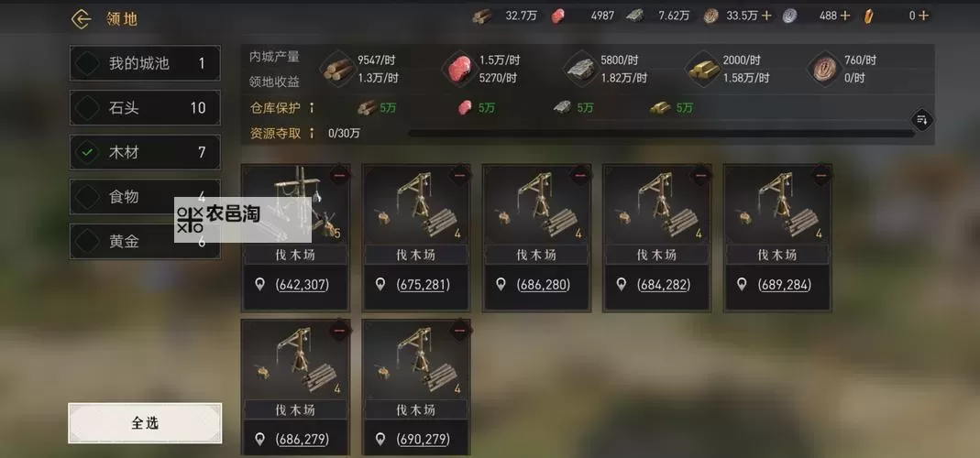The height and width of the screenshot is (458, 980).
Task: Add amber gems with plus icon
Action: (x=923, y=16)
